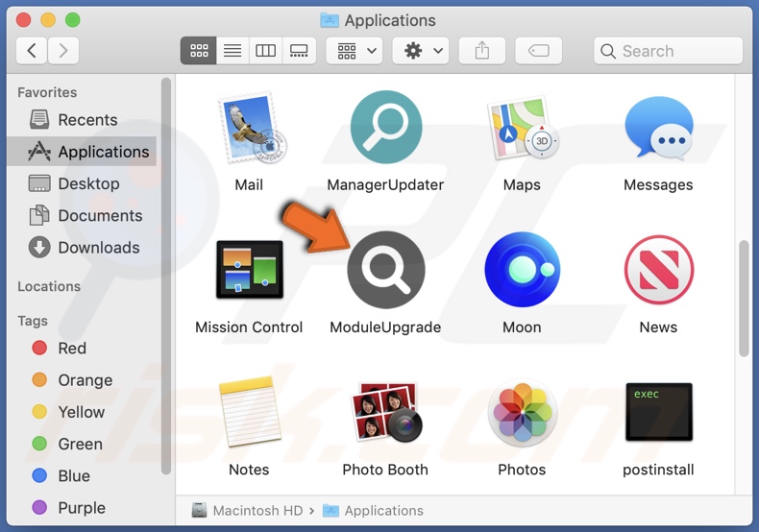Image resolution: width=759 pixels, height=532 pixels.
Task: Select Applications in the sidebar
Action: (x=82, y=152)
